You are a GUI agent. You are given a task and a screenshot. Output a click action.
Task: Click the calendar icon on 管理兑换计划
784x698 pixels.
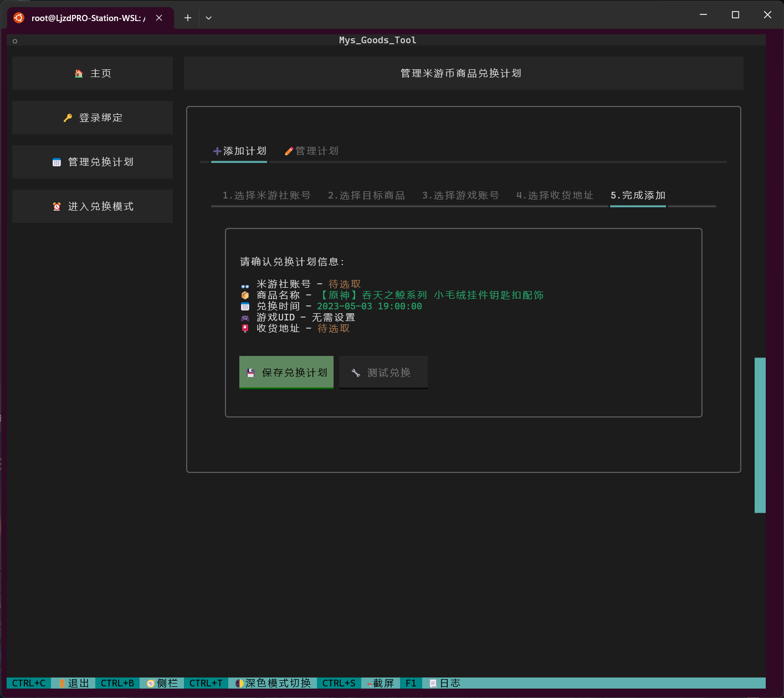57,162
